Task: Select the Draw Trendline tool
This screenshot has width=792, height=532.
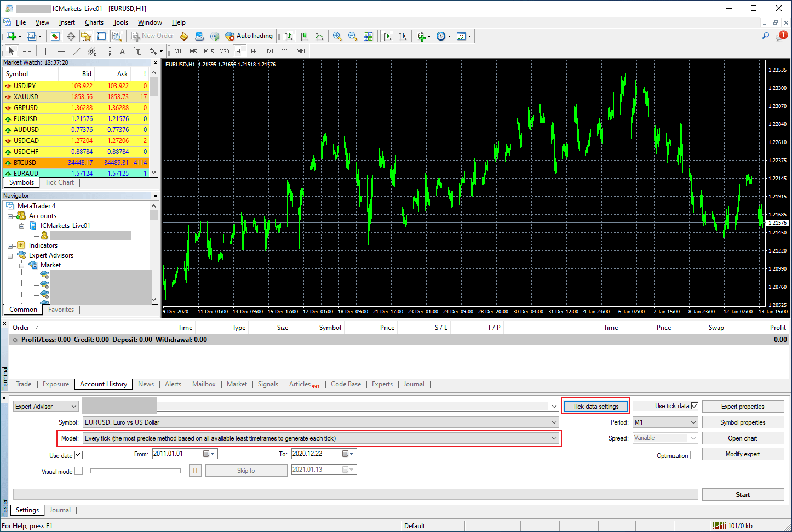Action: coord(76,51)
